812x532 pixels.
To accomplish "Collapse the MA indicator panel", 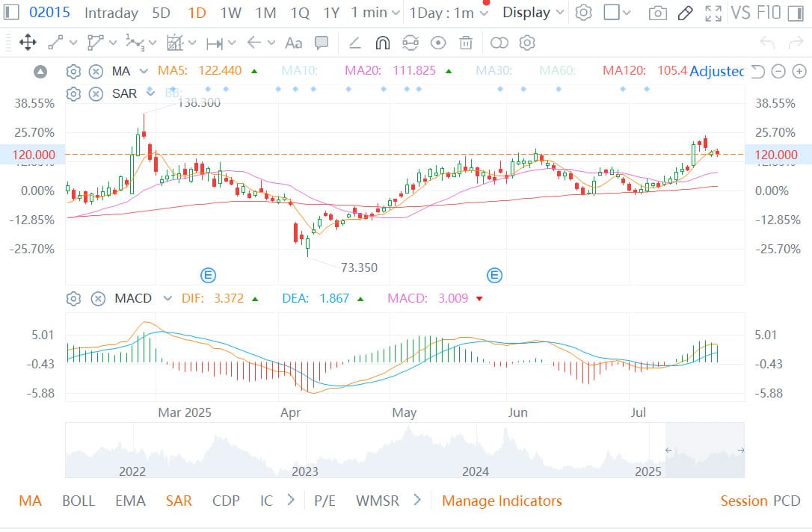I will [40, 72].
